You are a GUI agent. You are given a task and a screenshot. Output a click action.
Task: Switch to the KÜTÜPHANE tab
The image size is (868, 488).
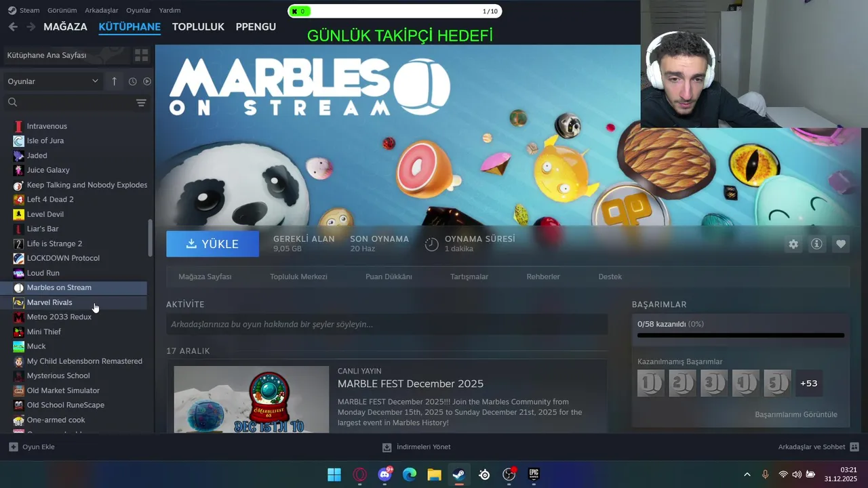(130, 26)
